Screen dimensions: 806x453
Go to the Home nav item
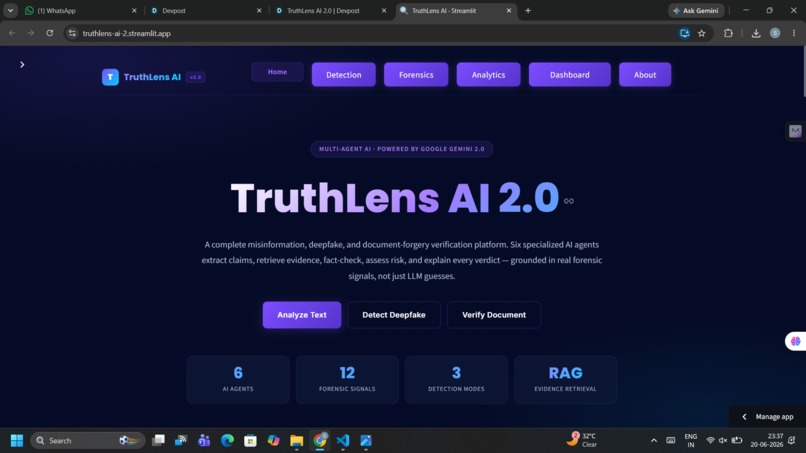click(x=277, y=72)
